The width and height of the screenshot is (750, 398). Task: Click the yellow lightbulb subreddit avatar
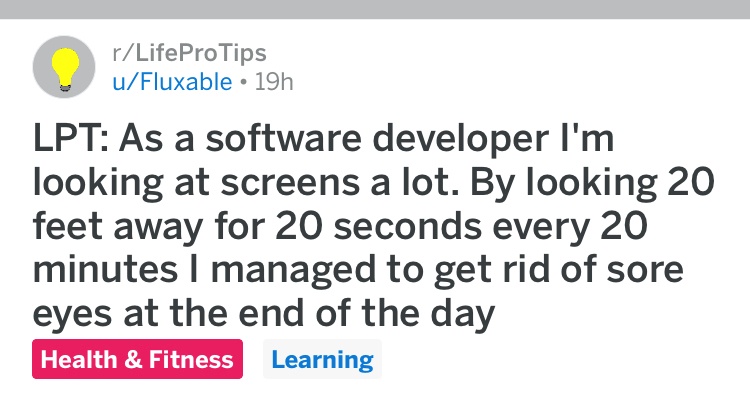(x=65, y=69)
